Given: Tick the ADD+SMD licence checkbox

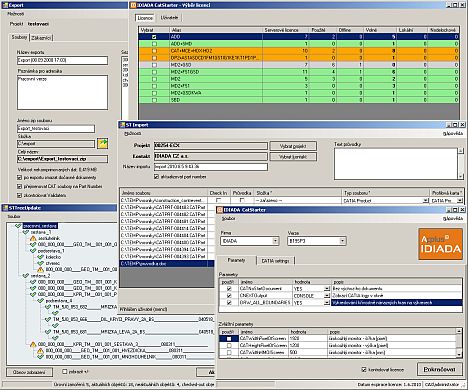Looking at the screenshot, I should 154,44.
